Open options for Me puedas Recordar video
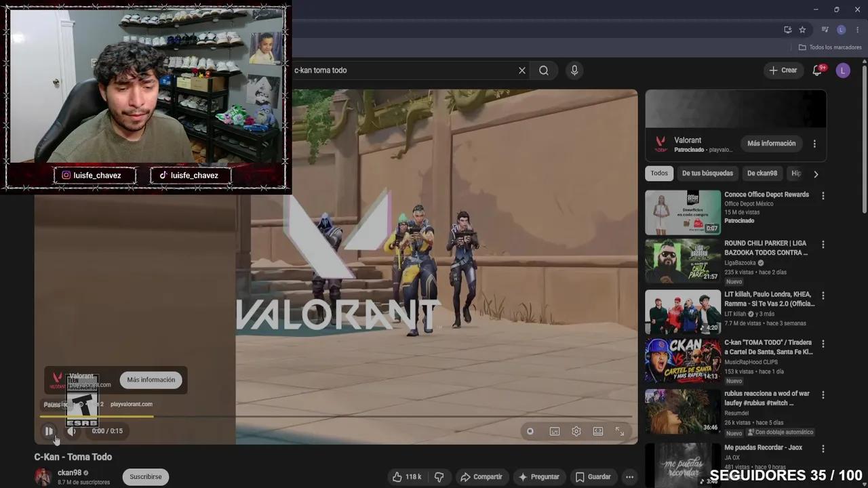Screen dimensions: 868x488 point(823,449)
